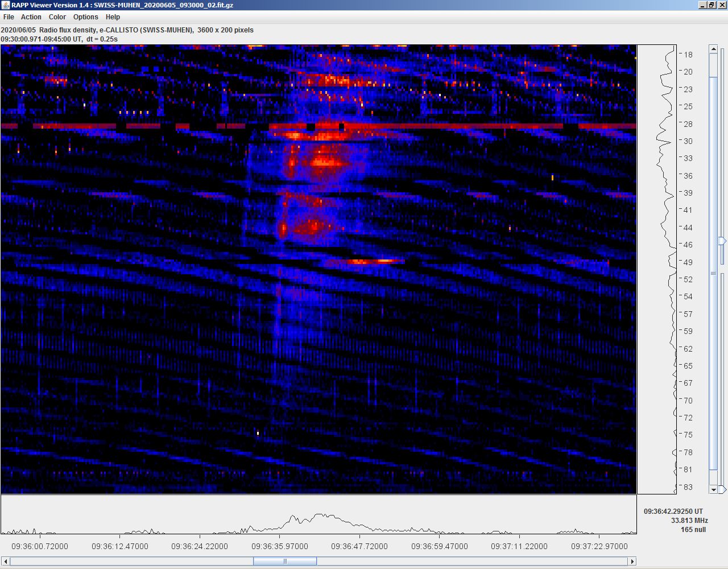Click the 44 MHz frequency axis label
The height and width of the screenshot is (569, 728).
(x=688, y=228)
